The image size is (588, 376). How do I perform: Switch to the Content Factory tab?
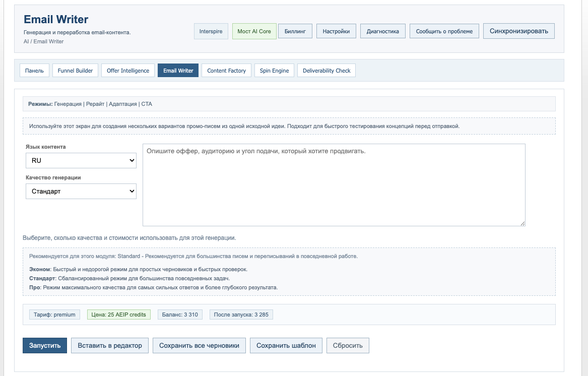click(226, 70)
